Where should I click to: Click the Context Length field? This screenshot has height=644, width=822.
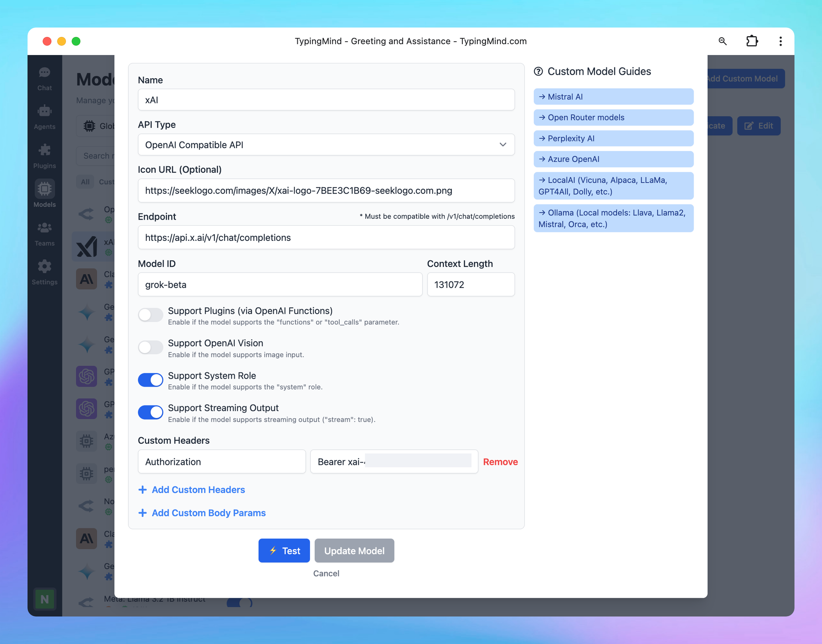471,285
